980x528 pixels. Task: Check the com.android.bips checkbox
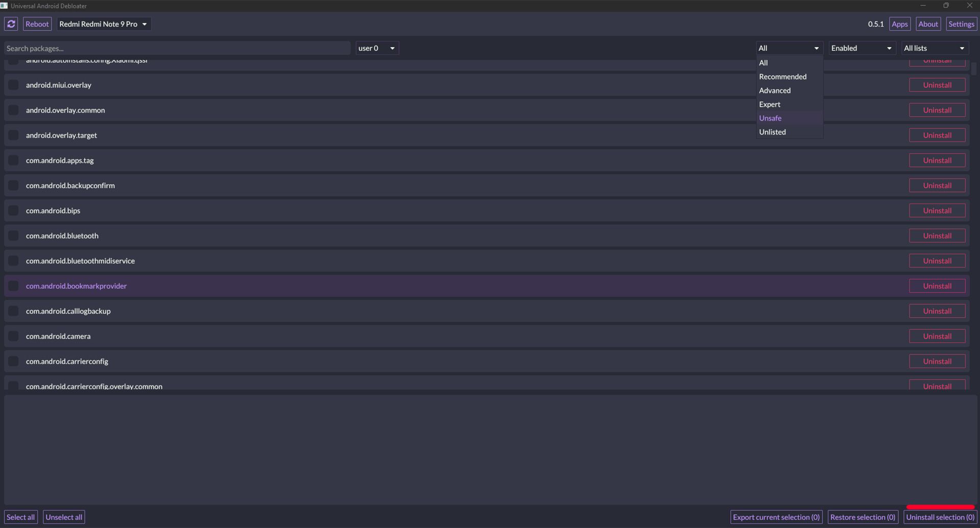(x=13, y=210)
